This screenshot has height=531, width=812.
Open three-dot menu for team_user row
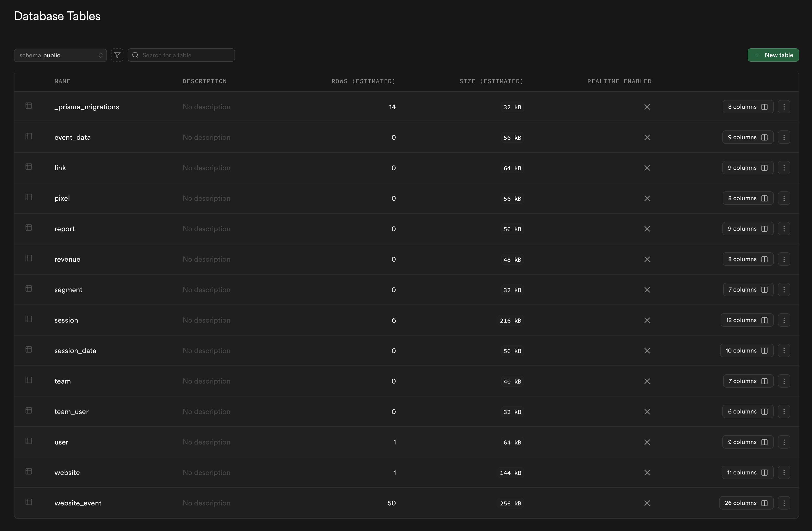pos(784,412)
